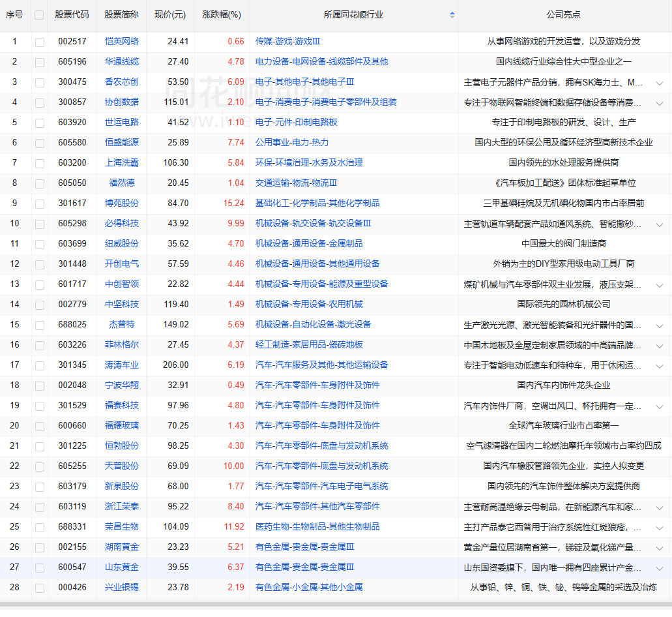Select checkbox of 301617 博苑股份
672x617 pixels.
click(x=39, y=203)
